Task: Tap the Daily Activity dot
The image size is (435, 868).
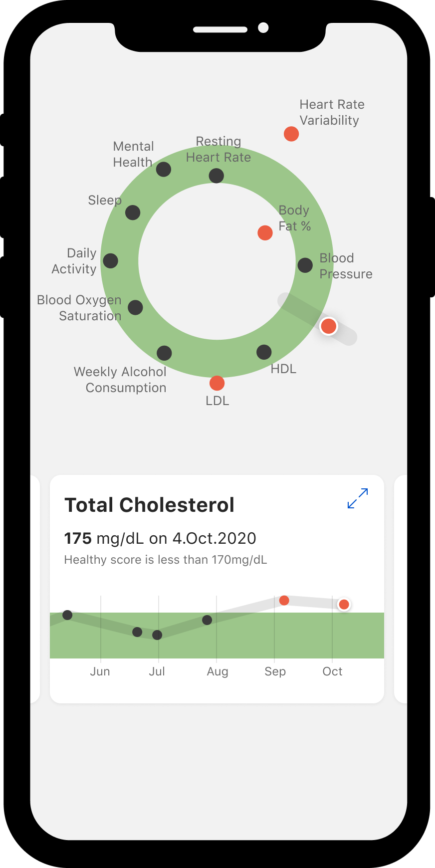Action: [110, 260]
